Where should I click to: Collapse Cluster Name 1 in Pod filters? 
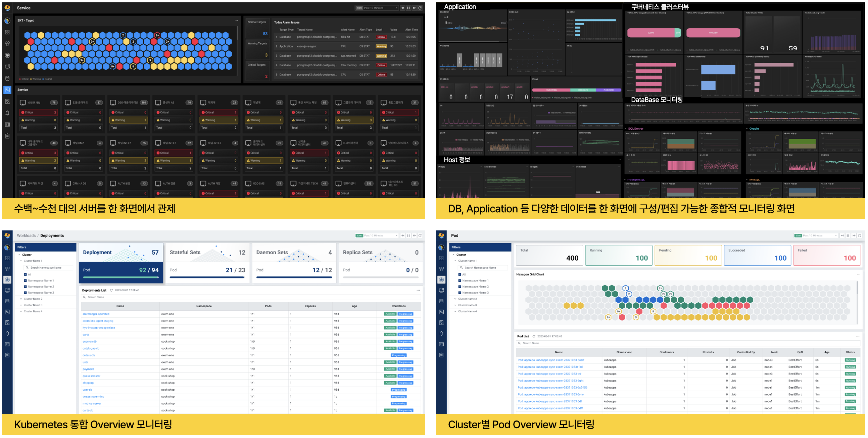(455, 261)
